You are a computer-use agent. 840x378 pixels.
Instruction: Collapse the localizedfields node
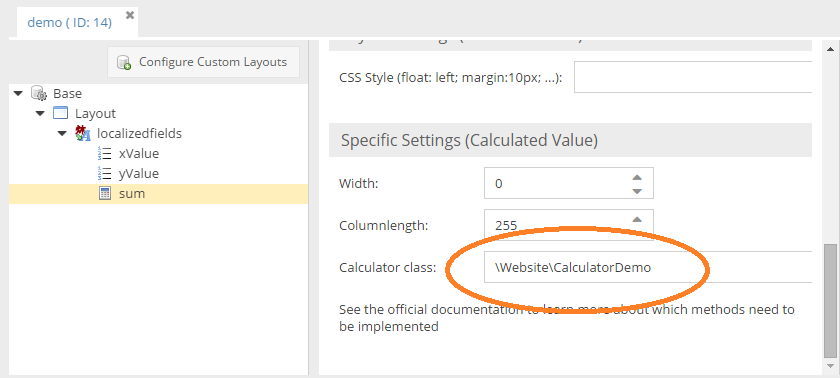coord(62,133)
